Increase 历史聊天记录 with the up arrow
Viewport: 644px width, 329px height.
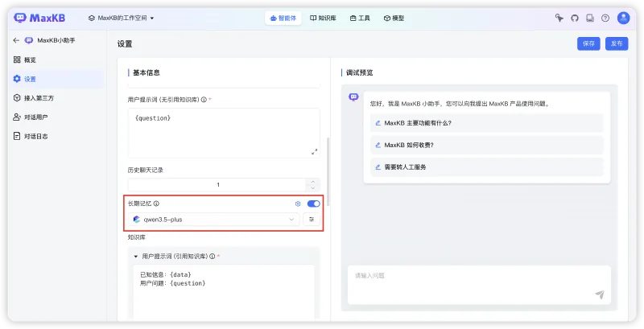(313, 181)
